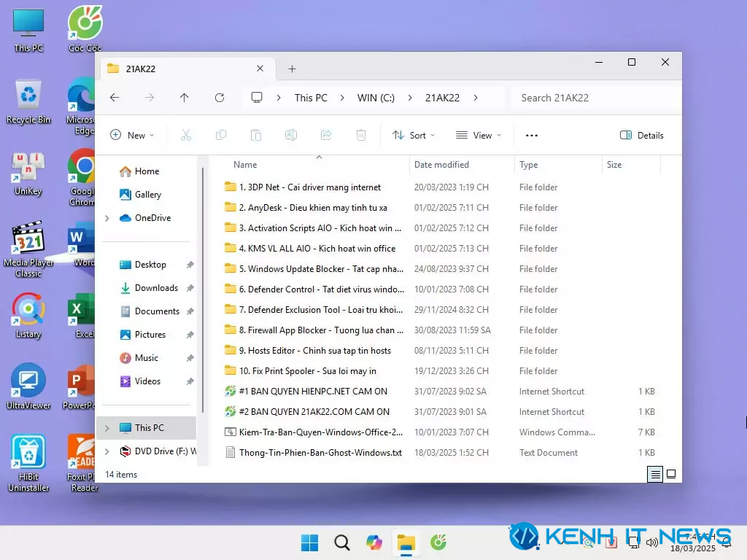This screenshot has width=747, height=560.
Task: Click File Explorer taskbar icon
Action: point(406,542)
